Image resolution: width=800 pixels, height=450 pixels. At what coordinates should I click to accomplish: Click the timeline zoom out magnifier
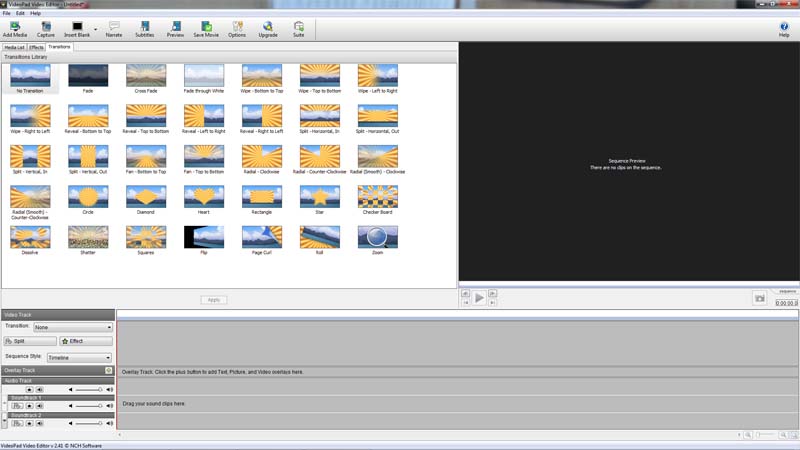click(748, 435)
